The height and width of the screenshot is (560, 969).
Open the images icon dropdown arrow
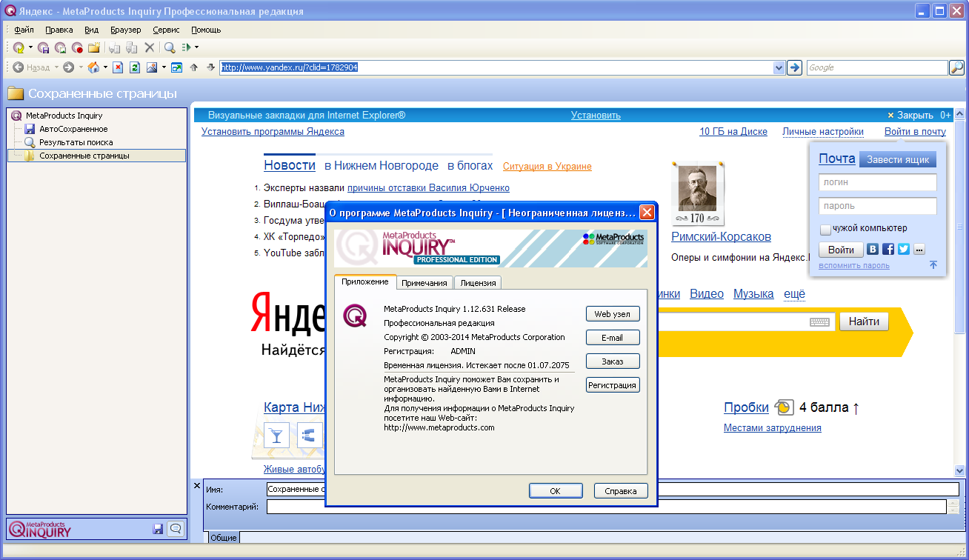tap(164, 67)
